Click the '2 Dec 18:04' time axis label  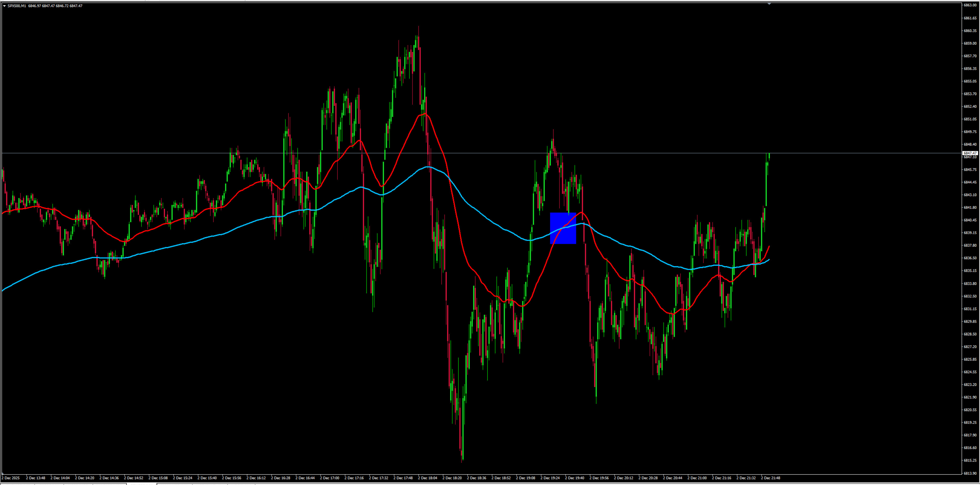(428, 478)
